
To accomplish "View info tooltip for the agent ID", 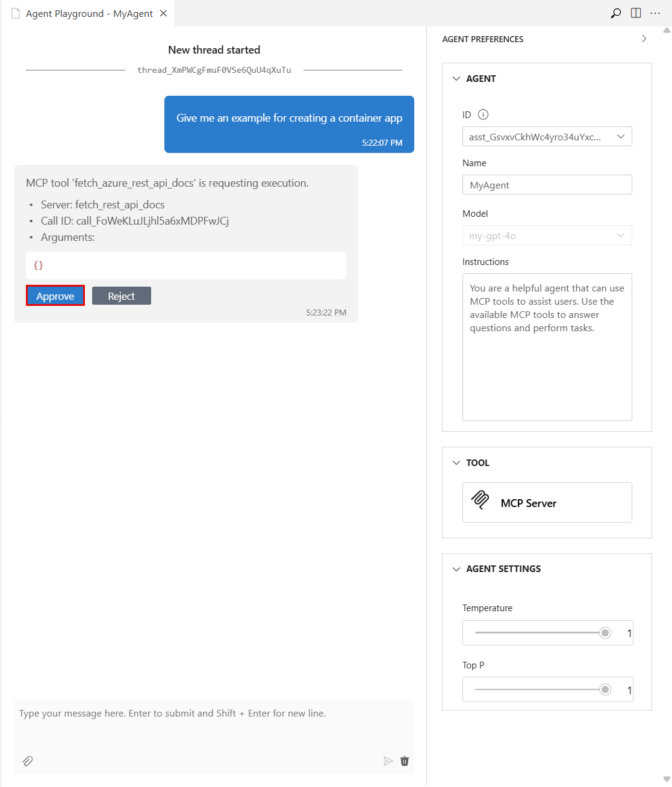I will click(x=483, y=114).
